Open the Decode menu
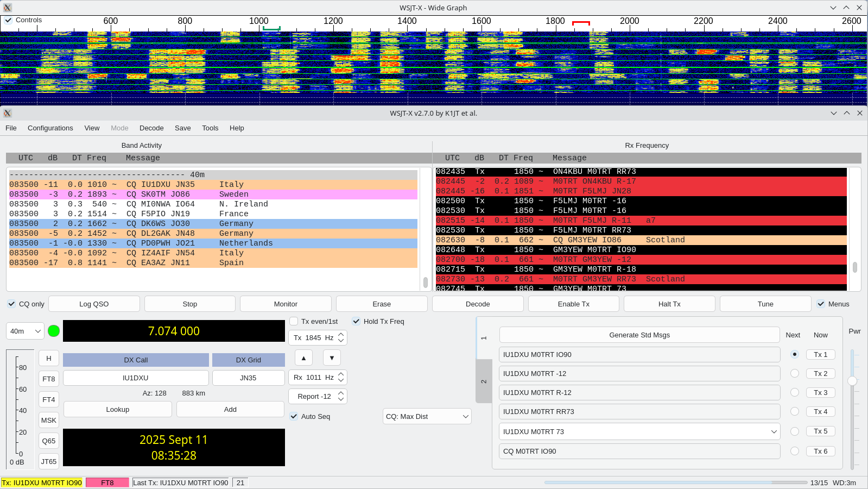868x489 pixels. [151, 128]
